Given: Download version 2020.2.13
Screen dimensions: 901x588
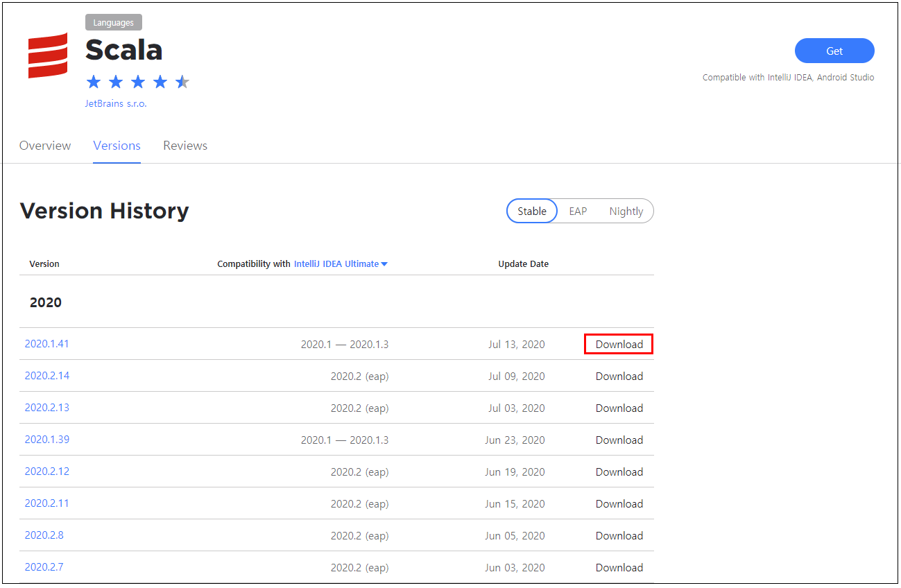Looking at the screenshot, I should [619, 408].
